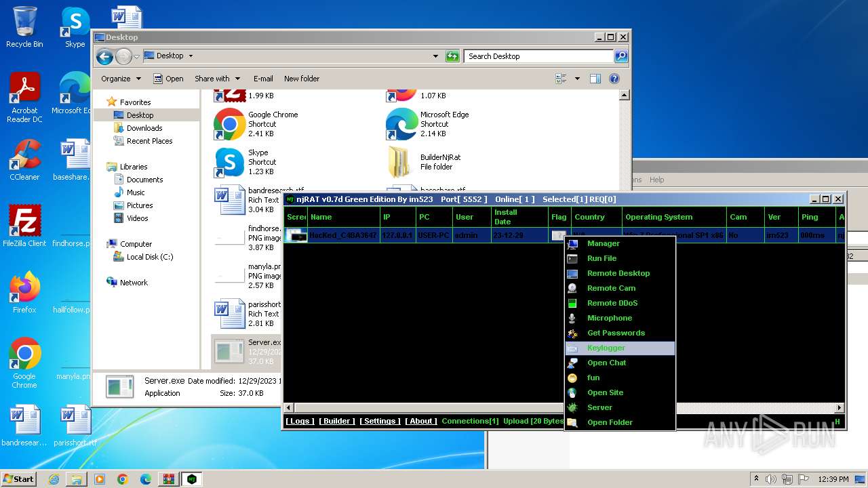
Task: Click the change view dropdown arrow in the Explorer toolbar
Action: (x=577, y=79)
